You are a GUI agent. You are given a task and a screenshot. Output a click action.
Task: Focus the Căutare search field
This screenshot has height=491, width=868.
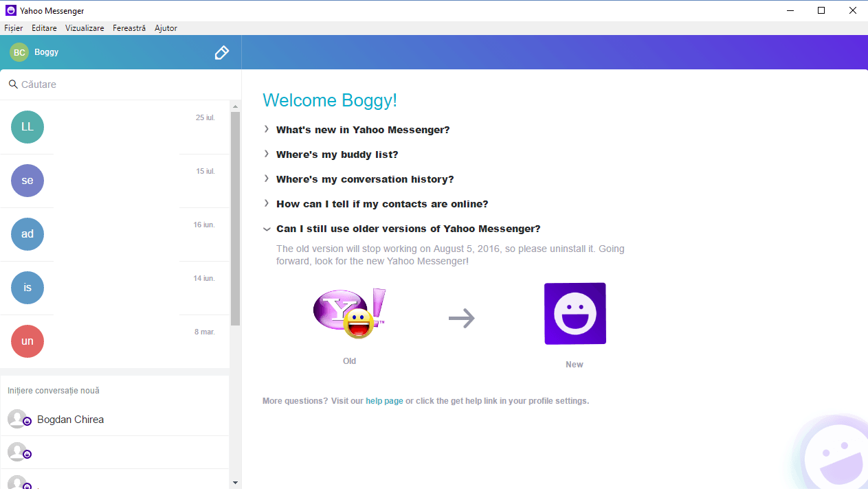120,84
